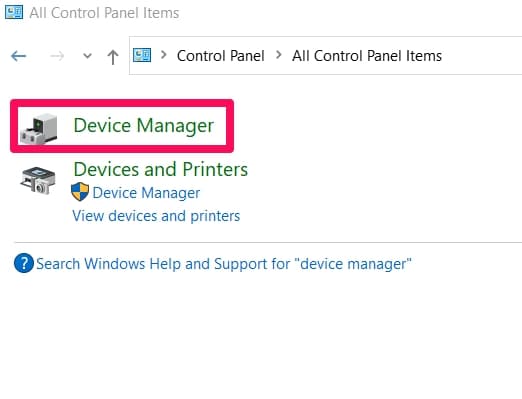This screenshot has height=399, width=522.
Task: Open Devices and Printers heading
Action: 161,169
